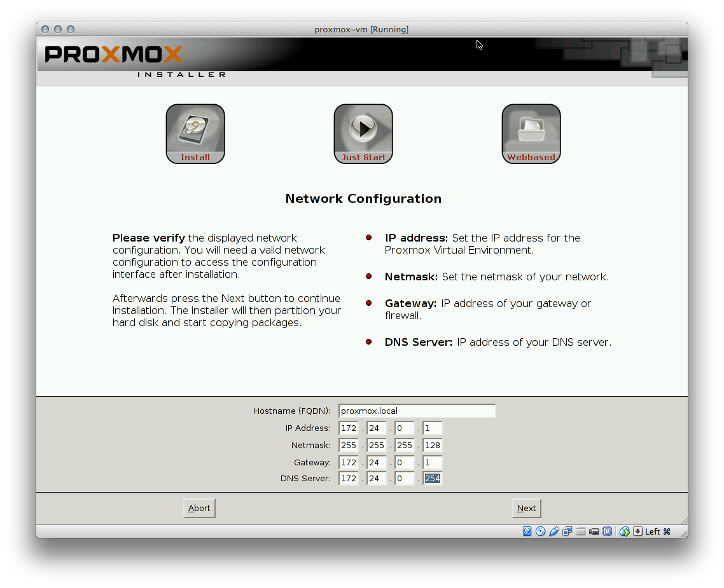The image size is (724, 588).
Task: Click the shared folders indicator icon
Action: 580,531
